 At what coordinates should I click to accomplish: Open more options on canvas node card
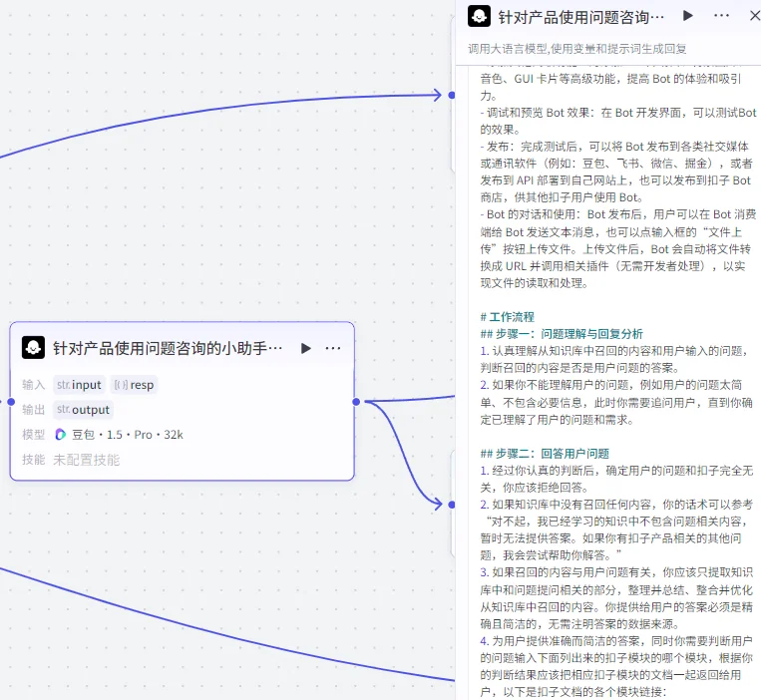(x=333, y=348)
